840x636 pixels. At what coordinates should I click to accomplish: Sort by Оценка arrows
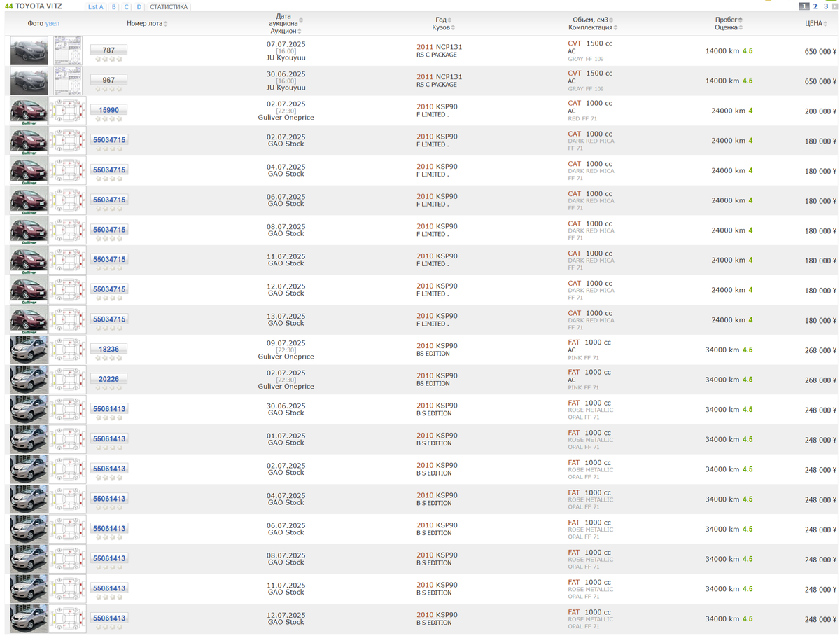pyautogui.click(x=741, y=28)
